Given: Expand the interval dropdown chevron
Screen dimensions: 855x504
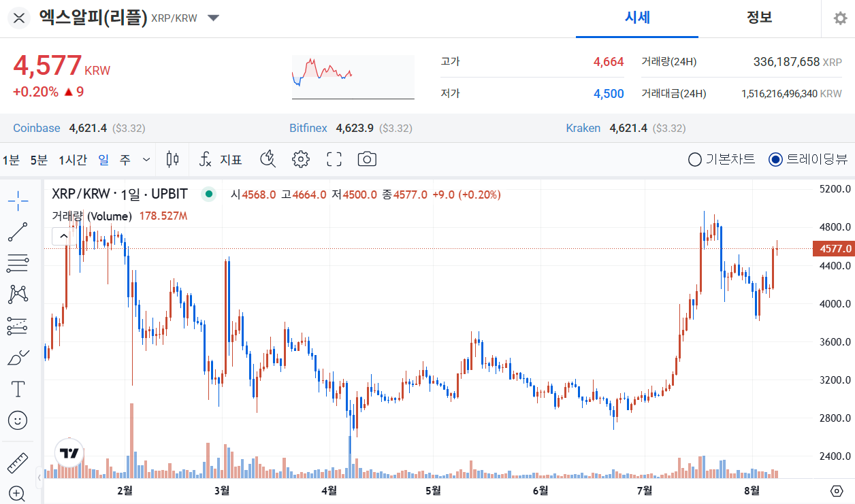Looking at the screenshot, I should [146, 160].
